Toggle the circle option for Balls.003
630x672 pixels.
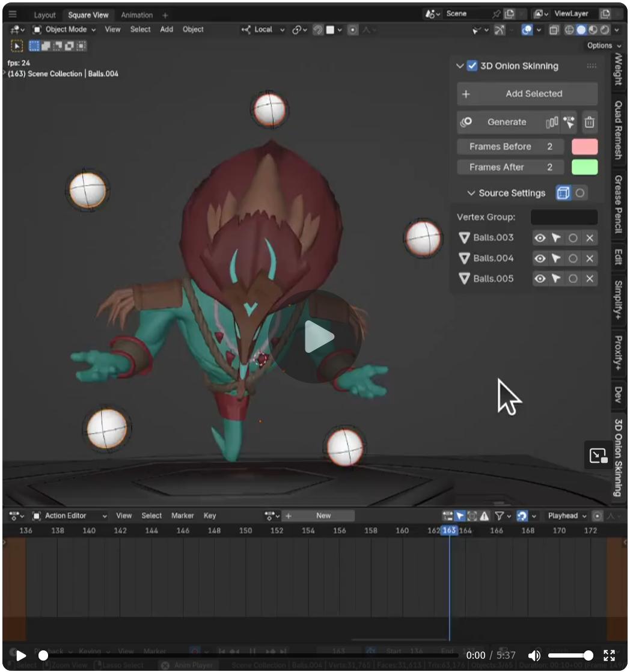[x=573, y=238]
